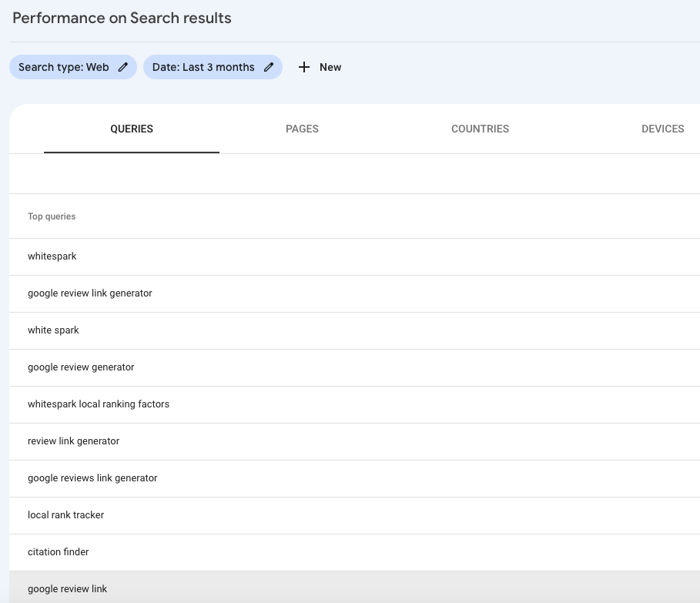Open the Search type: Web filter chip
The width and height of the screenshot is (700, 603).
point(65,67)
